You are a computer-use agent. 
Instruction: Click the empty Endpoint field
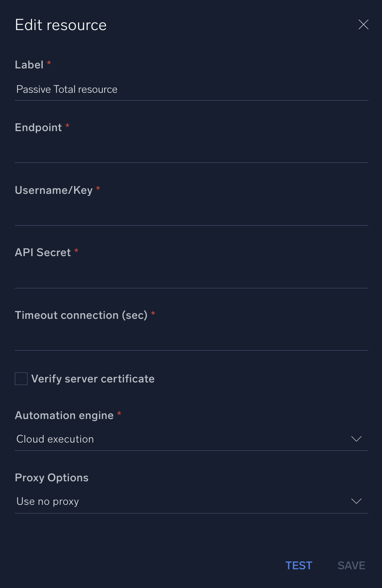tap(192, 152)
